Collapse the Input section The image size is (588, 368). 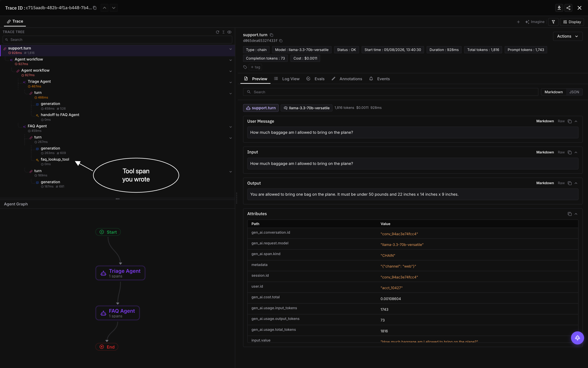[576, 152]
